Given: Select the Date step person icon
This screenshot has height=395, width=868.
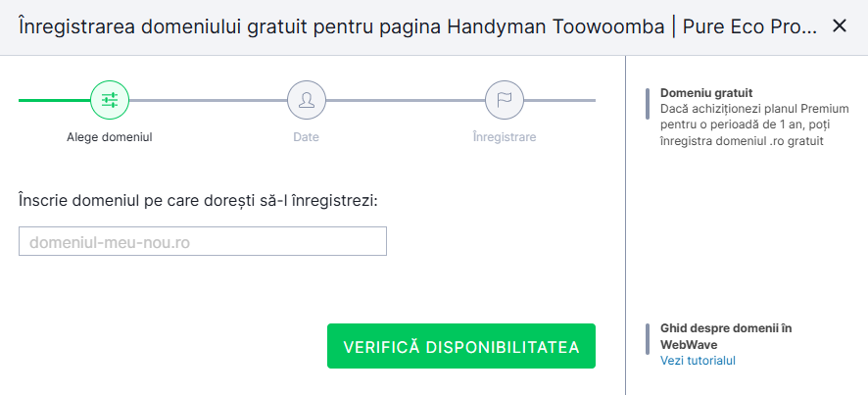Looking at the screenshot, I should [x=307, y=99].
